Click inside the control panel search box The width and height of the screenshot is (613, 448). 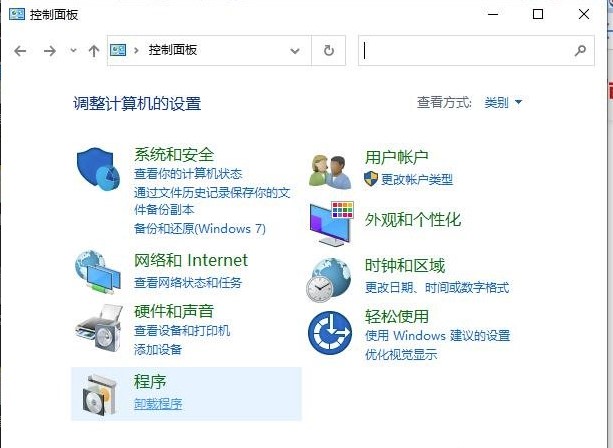tap(465, 50)
